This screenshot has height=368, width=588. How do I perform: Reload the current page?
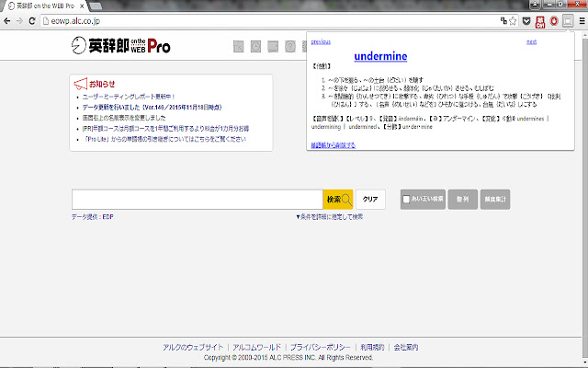pyautogui.click(x=32, y=21)
